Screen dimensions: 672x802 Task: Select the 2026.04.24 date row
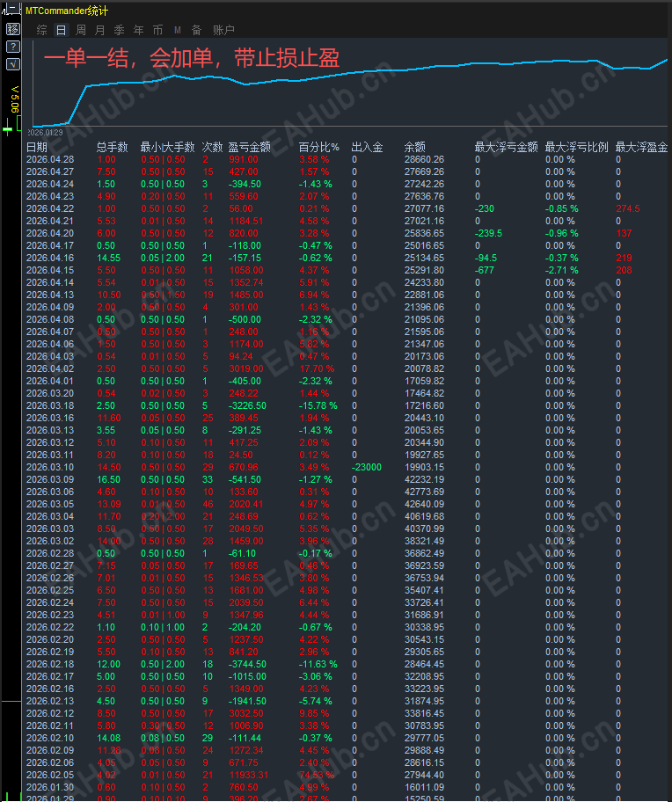tap(50, 184)
